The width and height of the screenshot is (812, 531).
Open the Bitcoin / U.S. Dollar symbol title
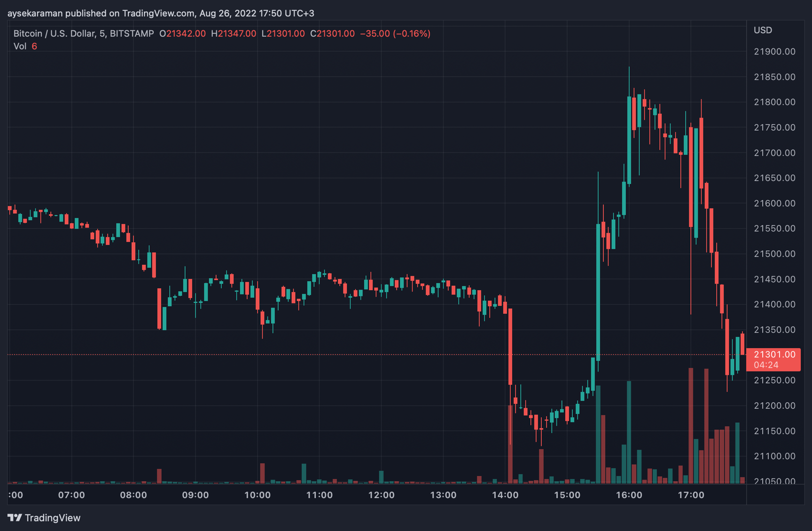click(54, 33)
